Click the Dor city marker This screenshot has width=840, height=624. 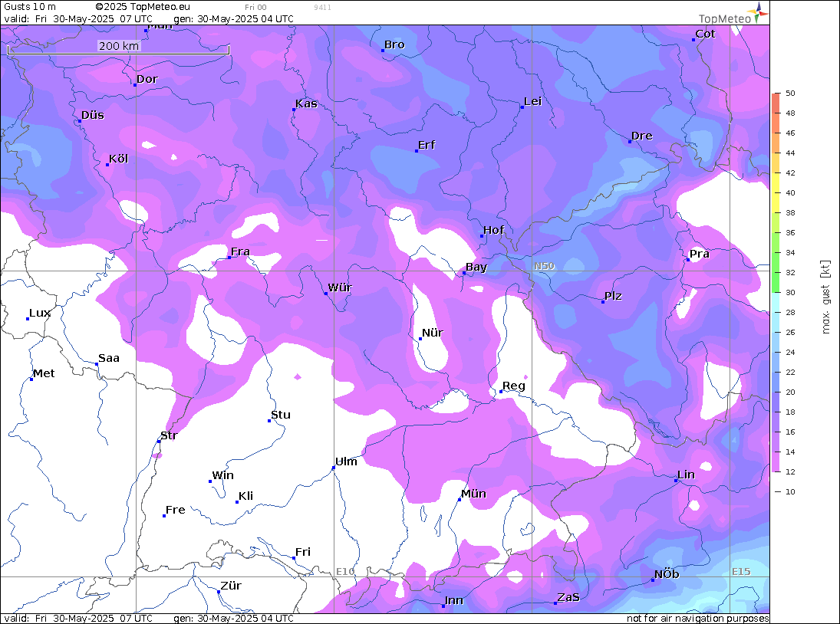pyautogui.click(x=135, y=84)
